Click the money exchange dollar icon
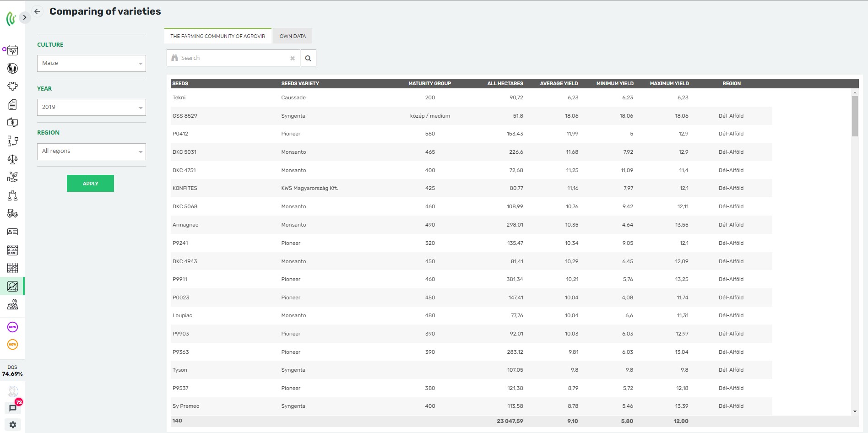Viewport: 868px width, 433px height. pyautogui.click(x=12, y=123)
